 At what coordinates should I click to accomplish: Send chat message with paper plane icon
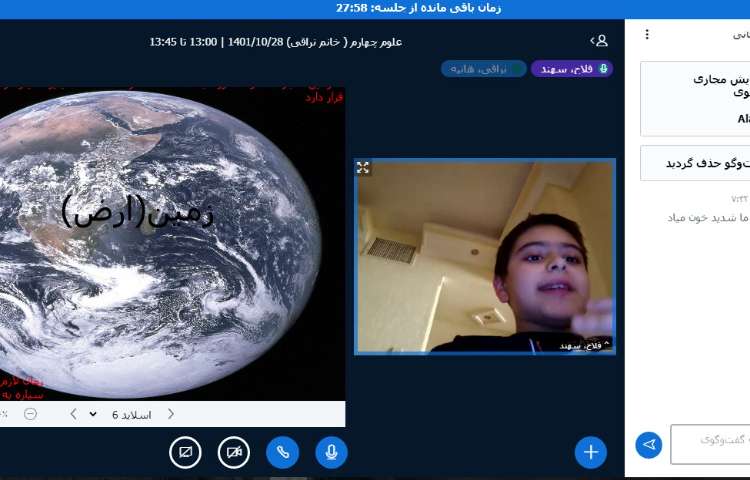tap(649, 444)
